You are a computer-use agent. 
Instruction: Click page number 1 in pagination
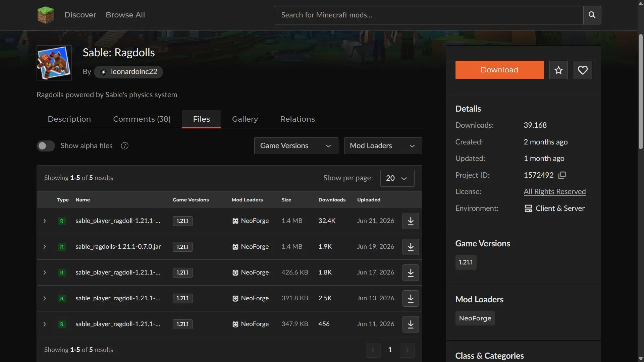pos(390,350)
